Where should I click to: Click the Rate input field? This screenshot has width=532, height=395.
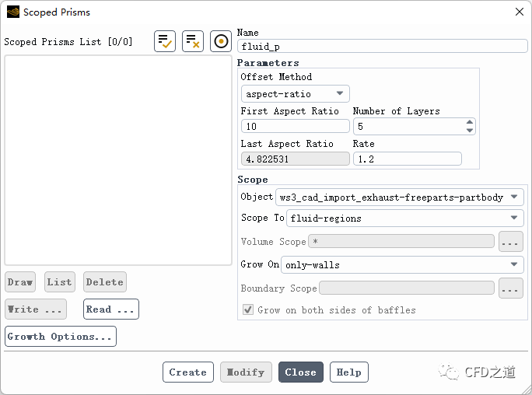click(407, 159)
